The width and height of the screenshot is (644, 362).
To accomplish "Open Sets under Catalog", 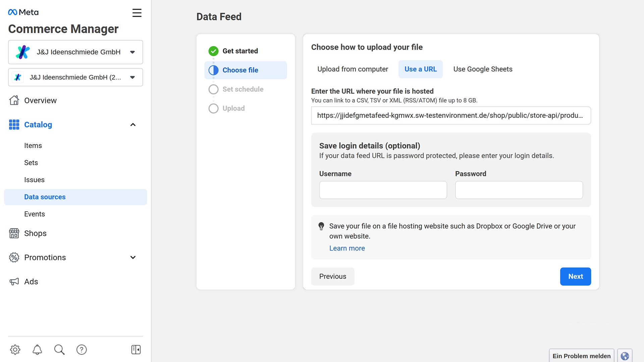I will click(x=31, y=163).
